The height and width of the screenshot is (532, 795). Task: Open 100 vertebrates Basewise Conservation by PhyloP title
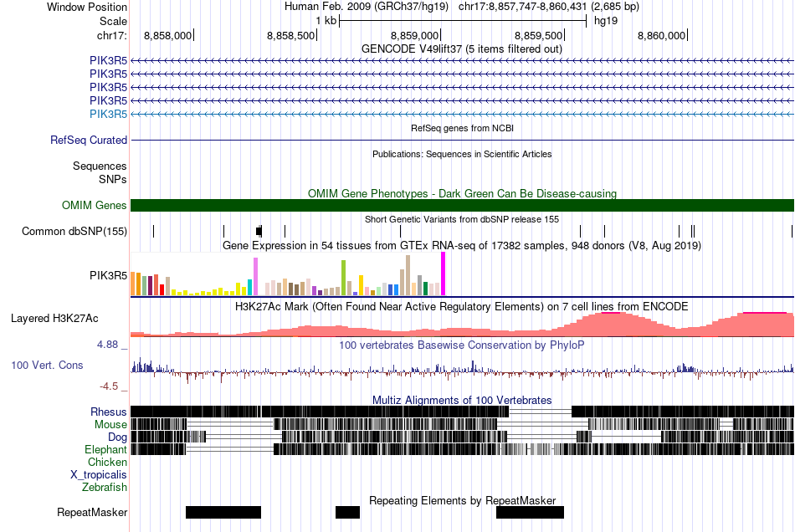(461, 345)
